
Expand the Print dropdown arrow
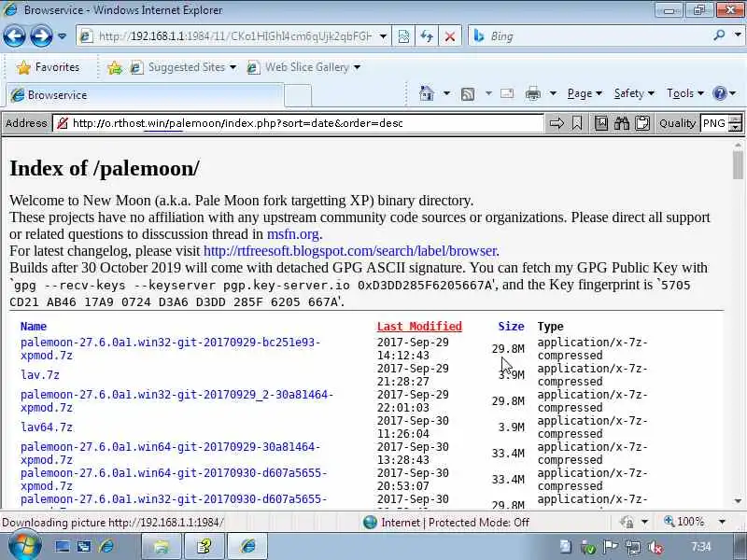coord(553,93)
